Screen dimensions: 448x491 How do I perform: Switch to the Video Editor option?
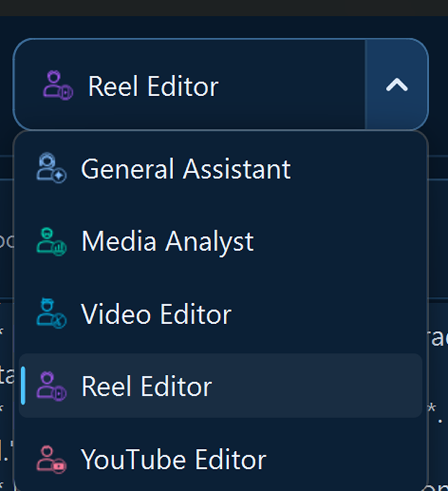coord(221,314)
